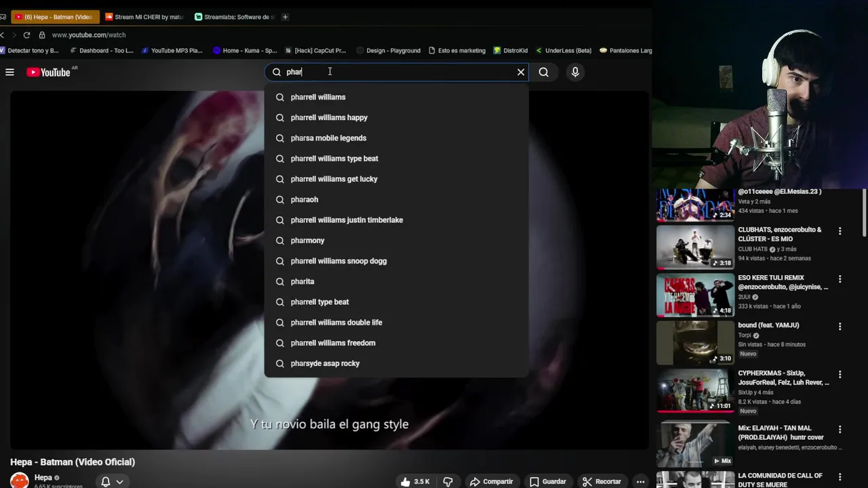Like the video with thumbs up 3.5 K

tap(415, 482)
